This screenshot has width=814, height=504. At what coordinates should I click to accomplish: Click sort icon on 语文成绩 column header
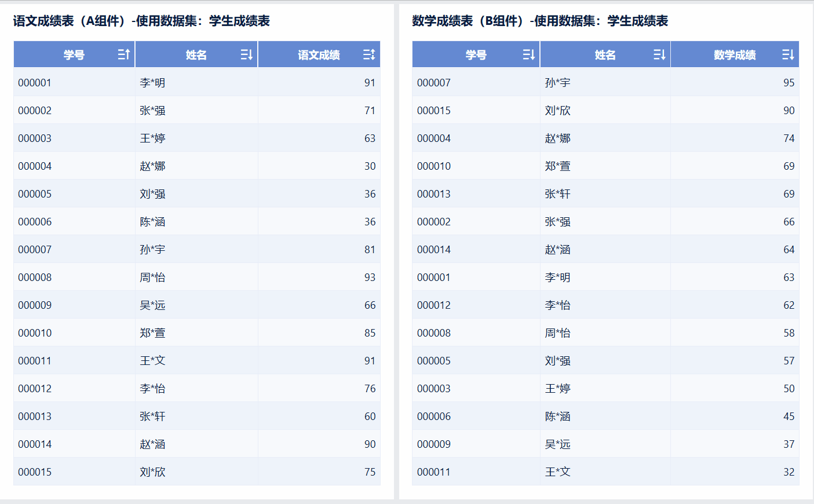369,54
